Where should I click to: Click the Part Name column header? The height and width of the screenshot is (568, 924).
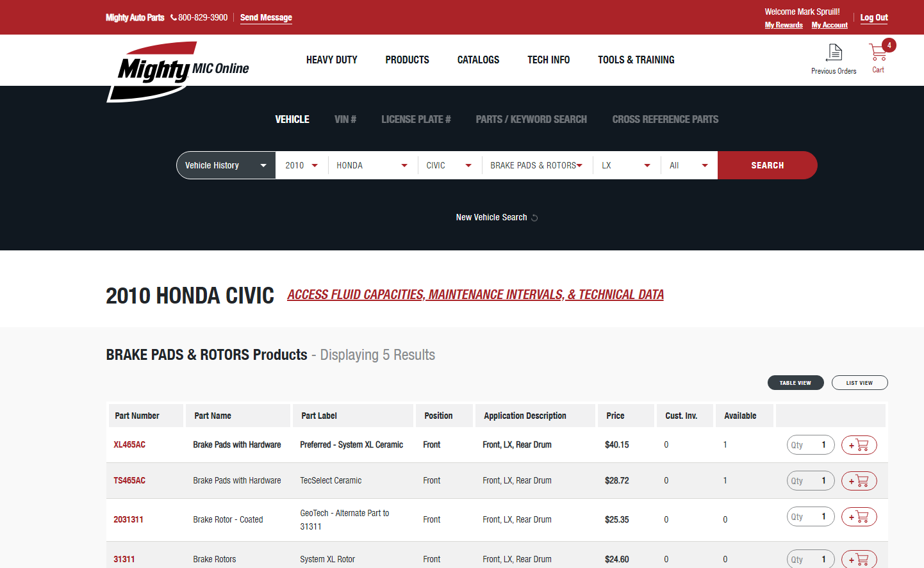tap(239, 416)
